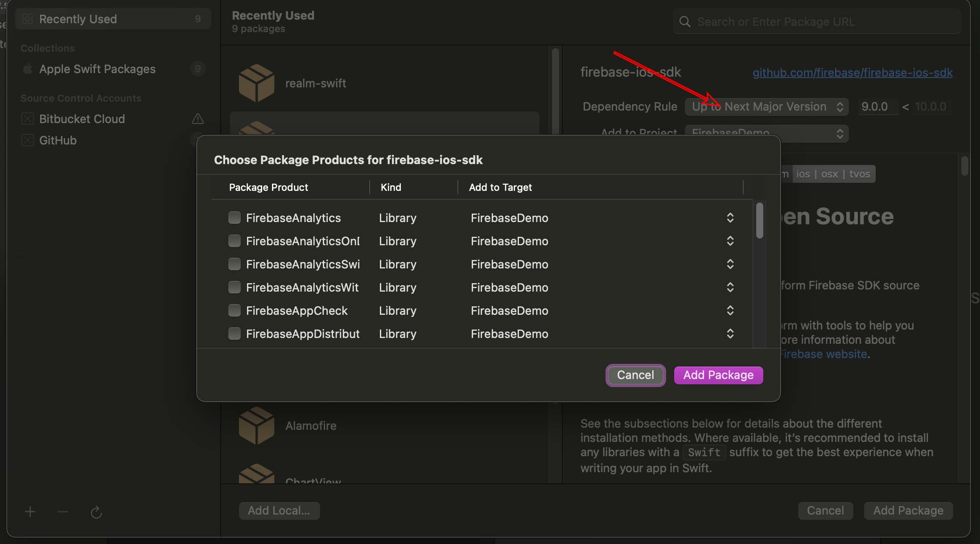Enable FirebaseAnalyticsOnI product checkbox
This screenshot has width=980, height=544.
pos(235,241)
